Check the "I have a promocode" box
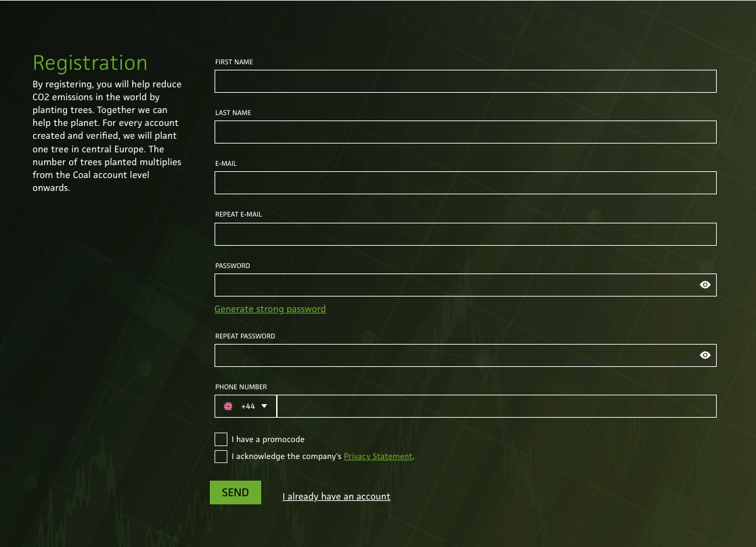The height and width of the screenshot is (547, 756). (x=221, y=439)
